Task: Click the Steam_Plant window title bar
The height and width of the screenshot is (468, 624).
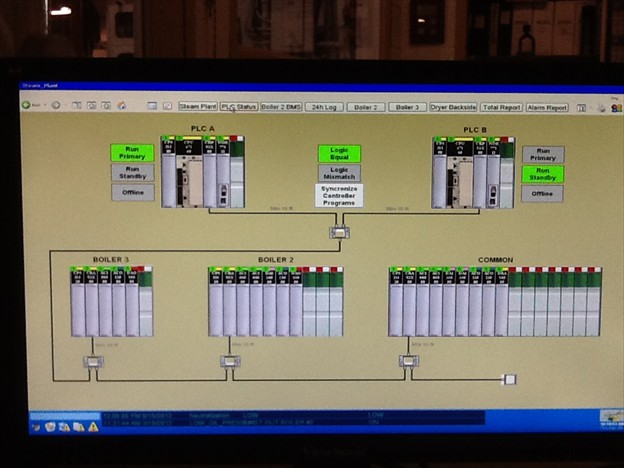Action: (322, 86)
